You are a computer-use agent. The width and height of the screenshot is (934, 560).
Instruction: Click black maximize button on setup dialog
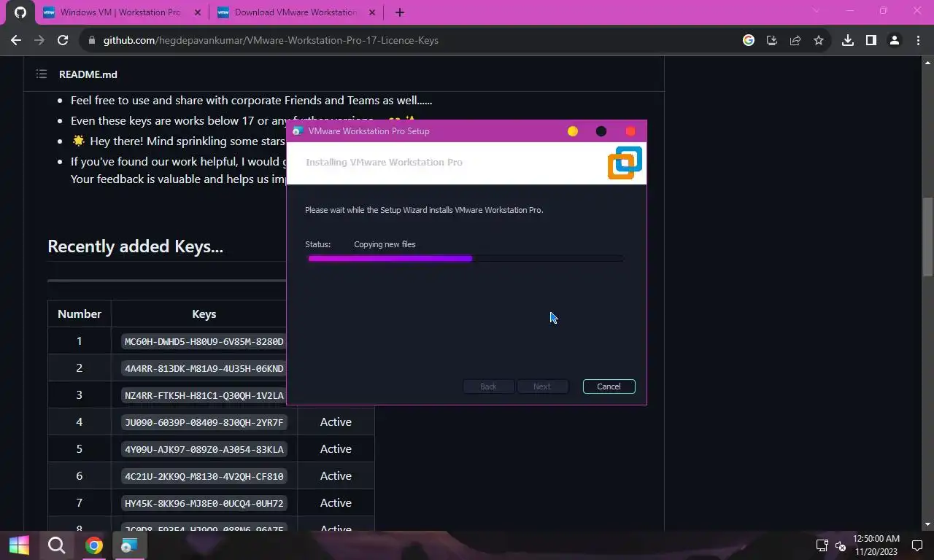[601, 131]
